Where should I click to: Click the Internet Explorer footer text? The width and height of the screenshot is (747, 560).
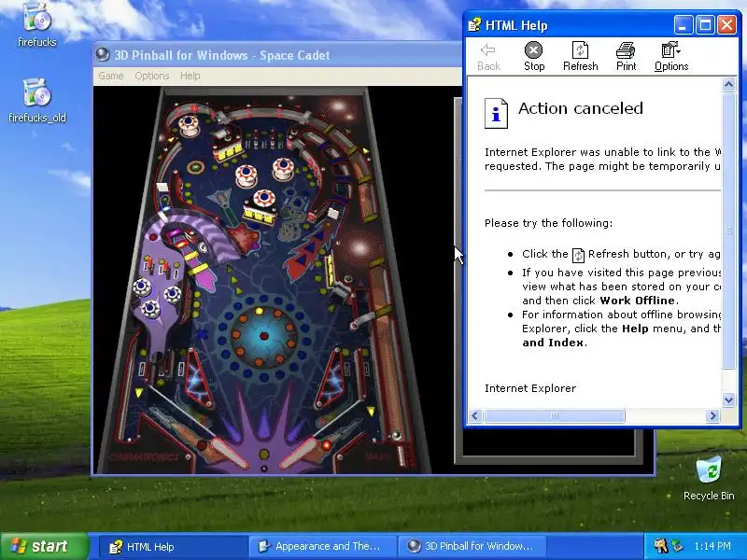(x=530, y=388)
